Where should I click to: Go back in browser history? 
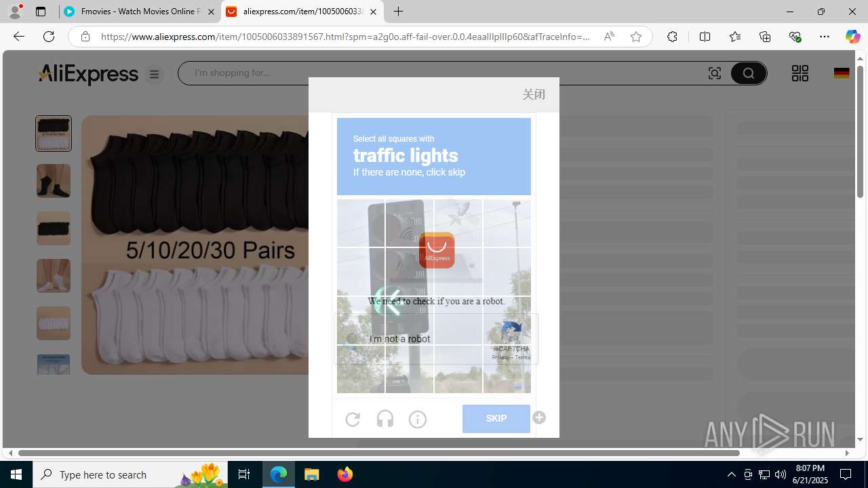(19, 37)
